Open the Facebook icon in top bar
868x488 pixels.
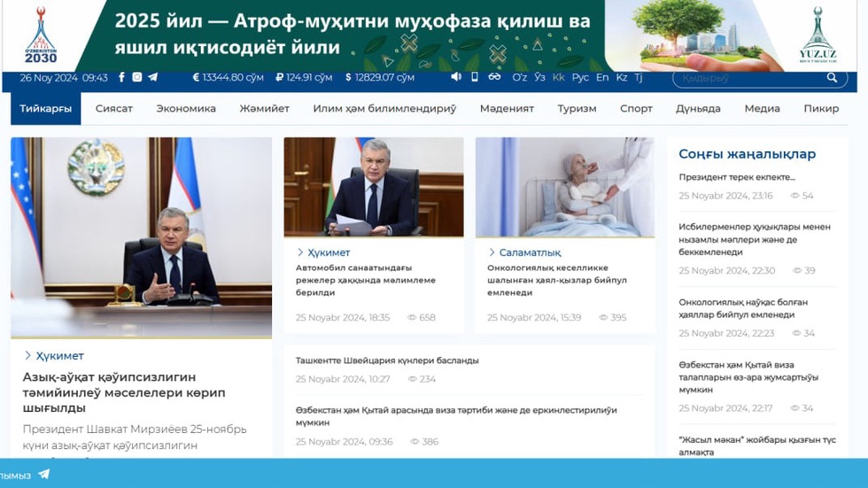point(121,77)
